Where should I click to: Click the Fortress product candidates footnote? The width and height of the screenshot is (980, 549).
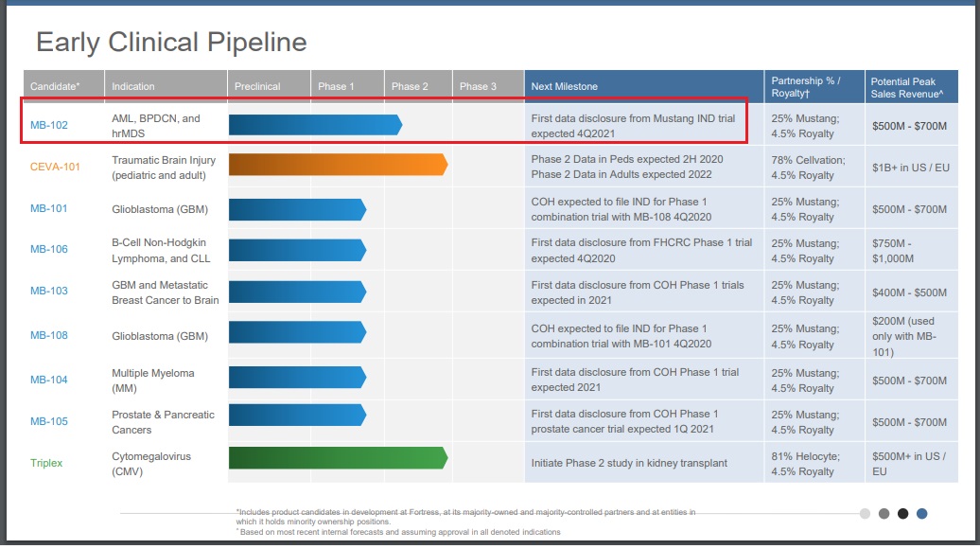(465, 517)
